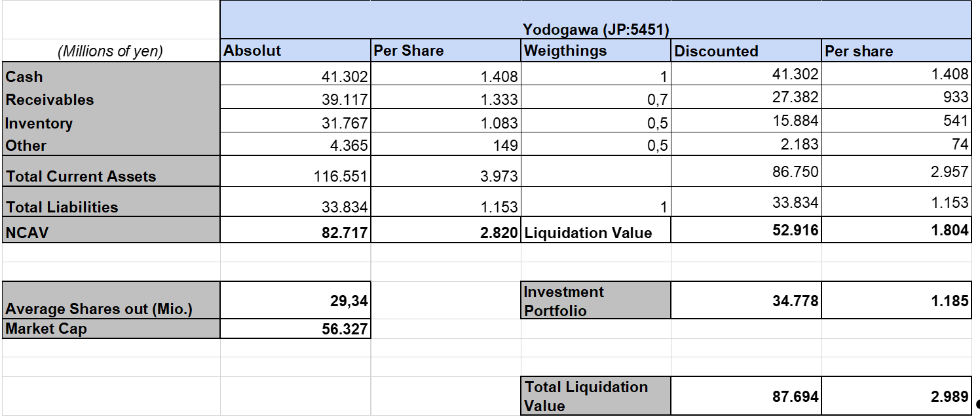
Task: Click the 'Other' row label
Action: point(111,145)
